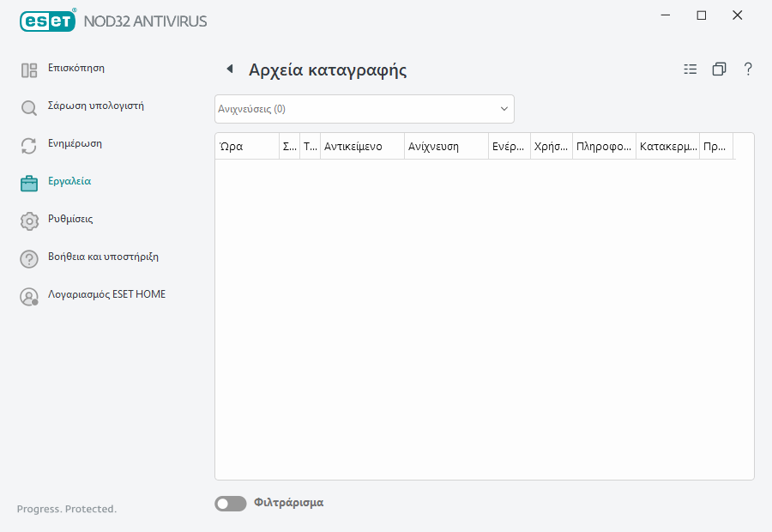Screen dimensions: 772x532
Task: Click the Progress. Protected. status text
Action: (x=66, y=508)
